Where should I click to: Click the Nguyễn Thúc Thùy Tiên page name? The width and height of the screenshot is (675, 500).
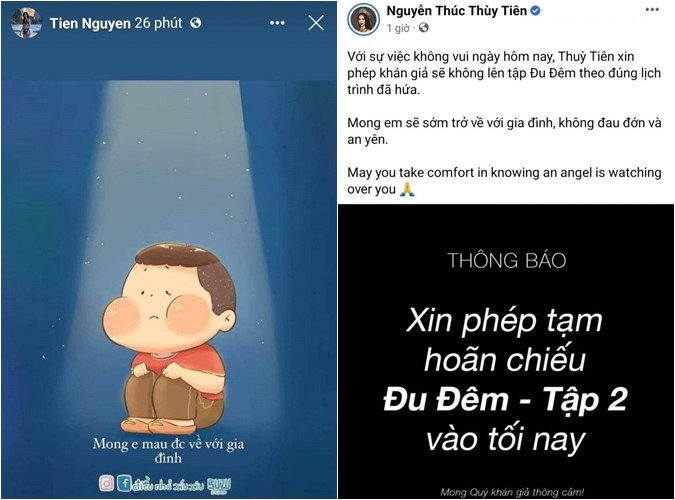(x=457, y=11)
